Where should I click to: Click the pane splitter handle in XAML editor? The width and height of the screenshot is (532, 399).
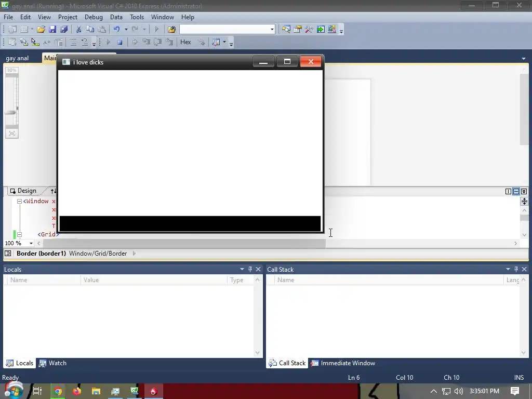click(524, 201)
